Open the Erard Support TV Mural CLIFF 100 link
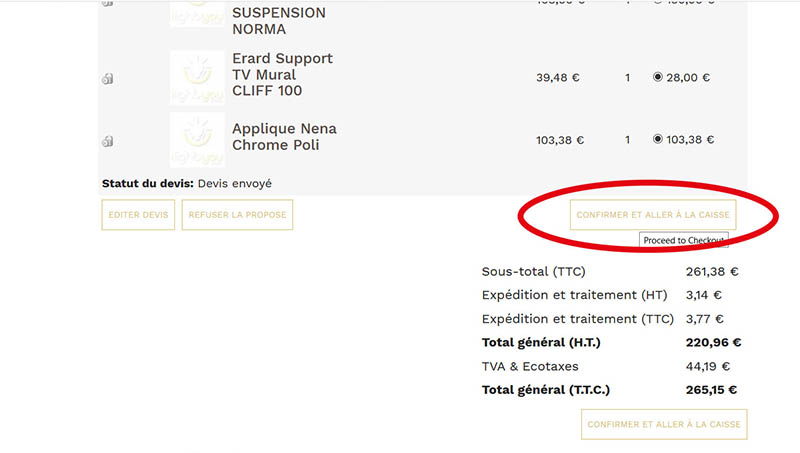 (x=282, y=75)
